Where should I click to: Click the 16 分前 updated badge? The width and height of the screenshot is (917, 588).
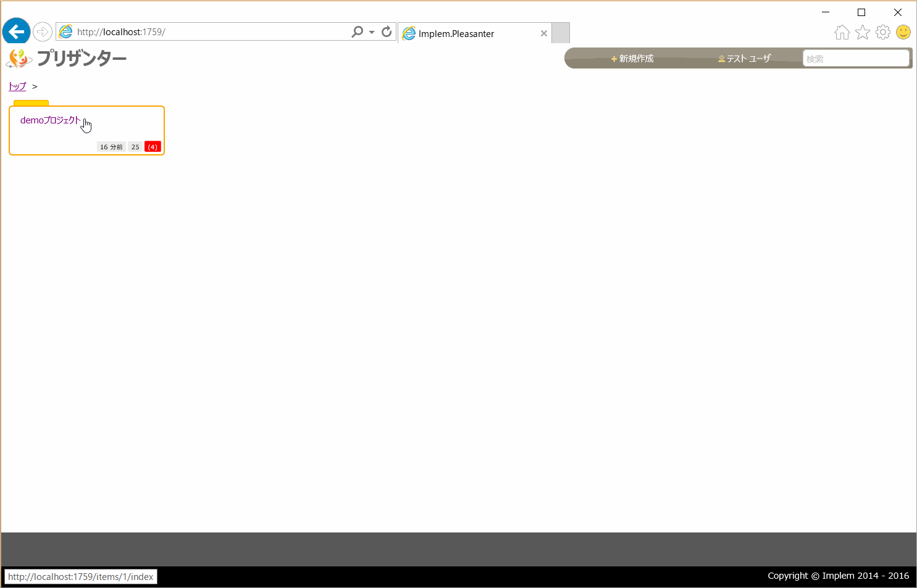(111, 147)
